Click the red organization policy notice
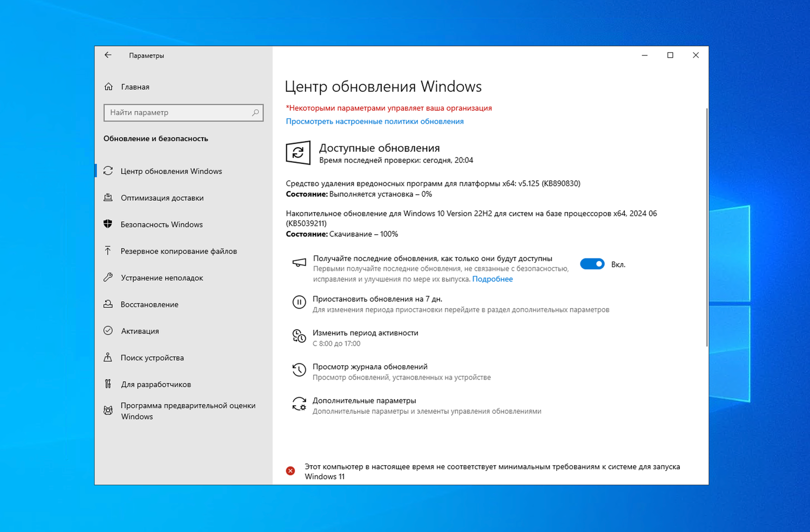The width and height of the screenshot is (810, 532). click(x=389, y=108)
